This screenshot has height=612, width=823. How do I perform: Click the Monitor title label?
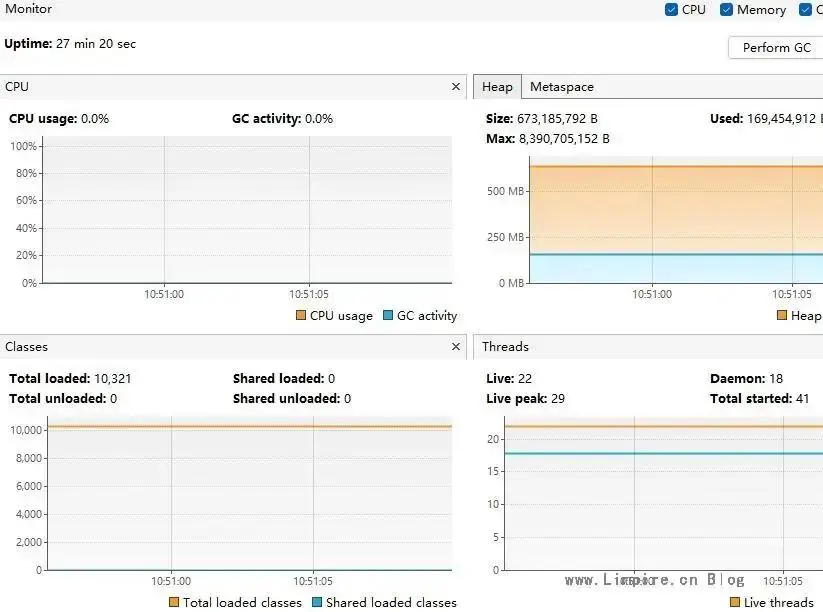click(x=28, y=8)
